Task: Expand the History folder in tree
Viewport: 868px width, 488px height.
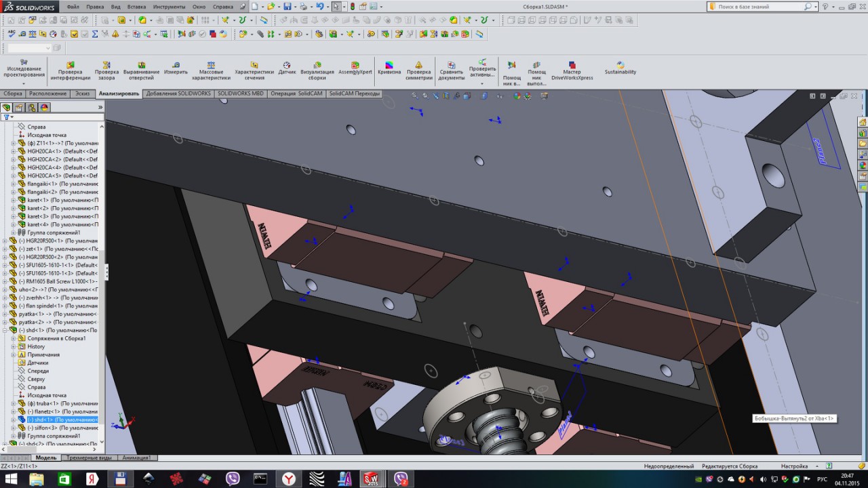Action: [x=14, y=346]
